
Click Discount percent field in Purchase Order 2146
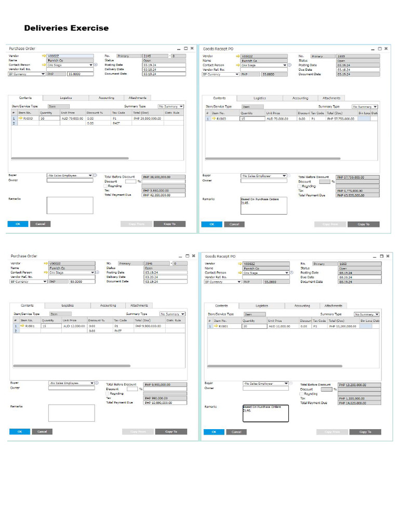pyautogui.click(x=132, y=389)
